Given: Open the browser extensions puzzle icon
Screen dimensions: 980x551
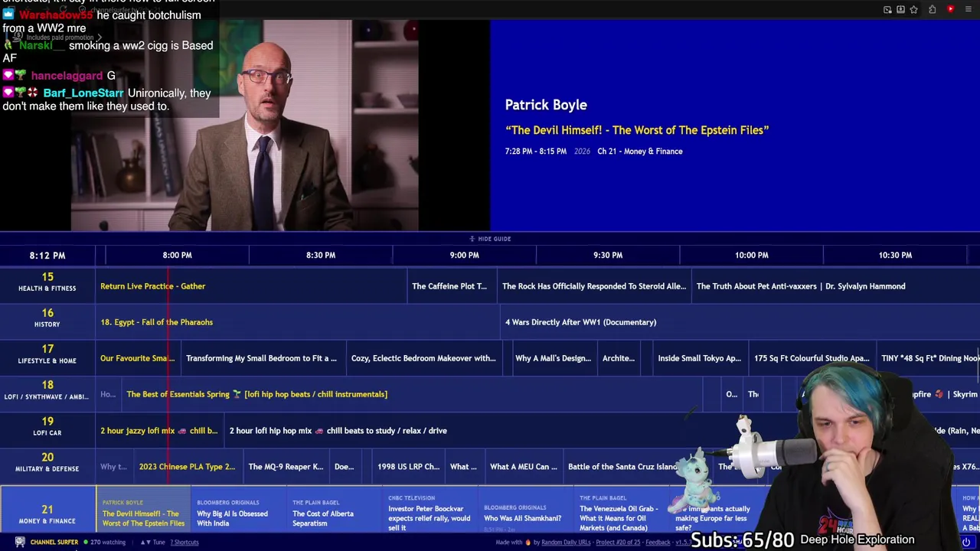Looking at the screenshot, I should pos(933,9).
